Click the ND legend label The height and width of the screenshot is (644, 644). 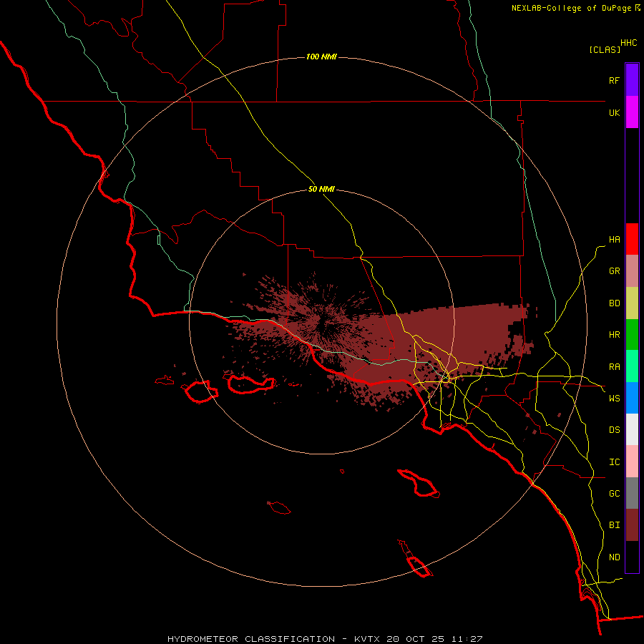[614, 557]
